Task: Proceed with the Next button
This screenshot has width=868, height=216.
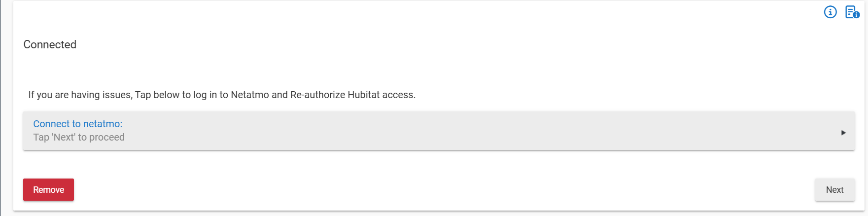Action: (834, 190)
